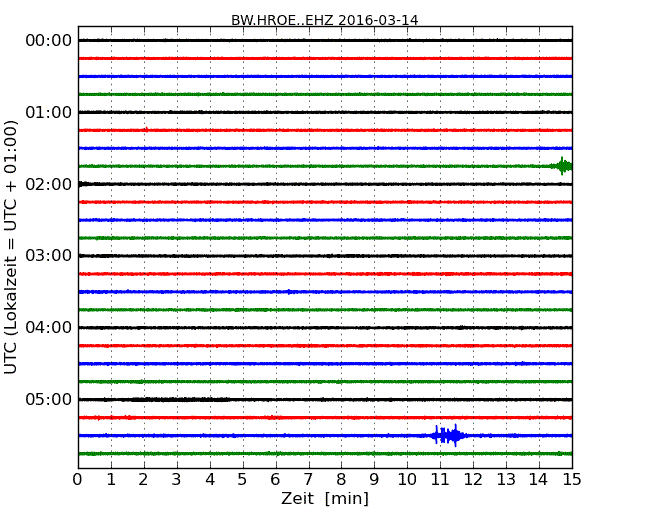Click the green seismic burst near minute 15

pos(562,166)
